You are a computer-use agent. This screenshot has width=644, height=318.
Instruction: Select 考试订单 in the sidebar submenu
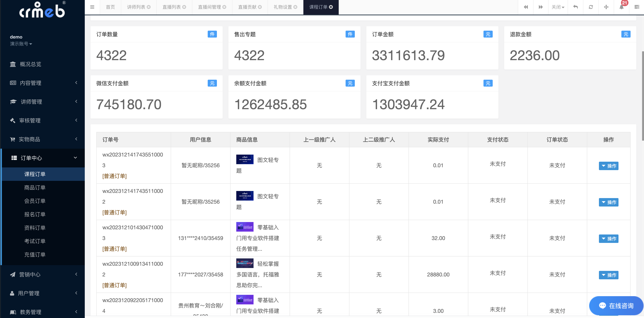click(43, 241)
